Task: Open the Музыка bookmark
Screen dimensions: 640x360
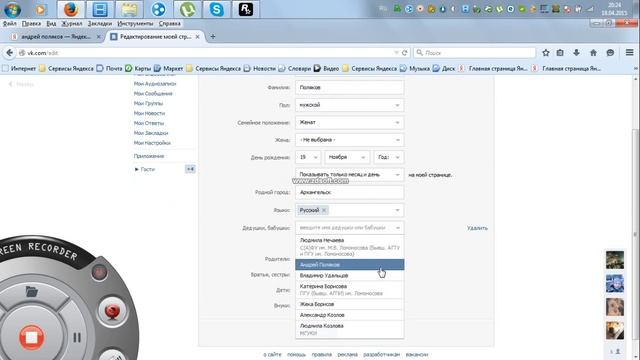Action: pyautogui.click(x=415, y=69)
